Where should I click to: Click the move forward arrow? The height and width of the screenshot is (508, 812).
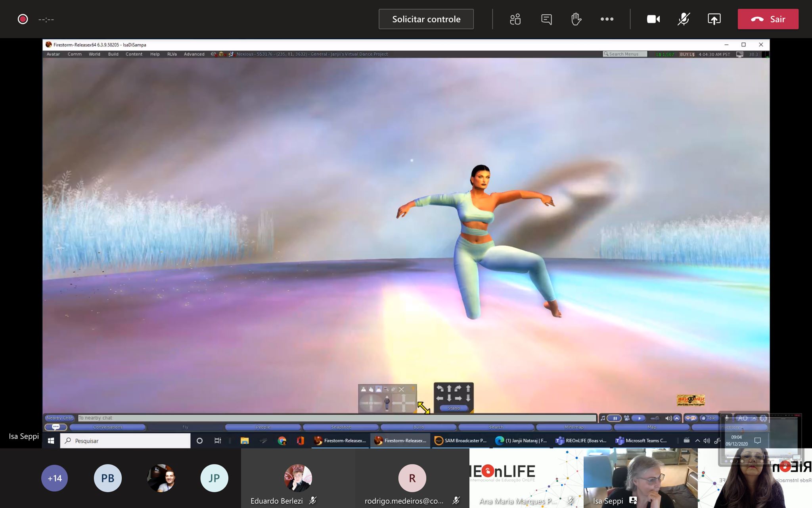[449, 389]
